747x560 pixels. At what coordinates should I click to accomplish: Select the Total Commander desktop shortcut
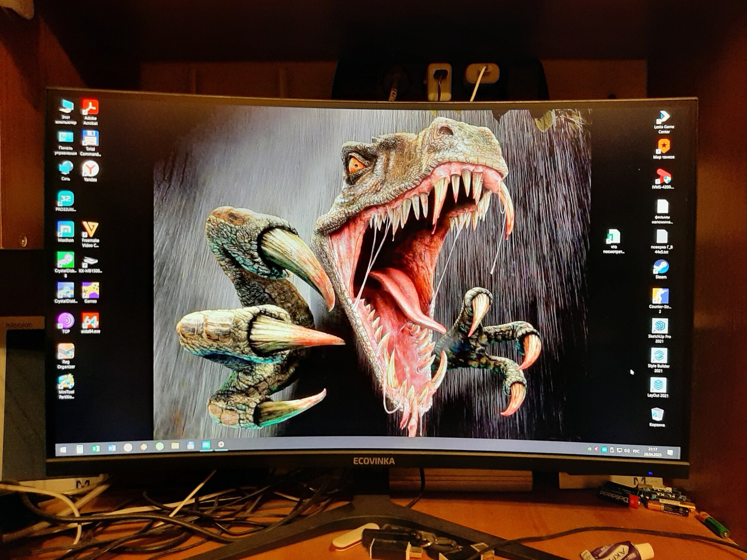click(x=90, y=143)
